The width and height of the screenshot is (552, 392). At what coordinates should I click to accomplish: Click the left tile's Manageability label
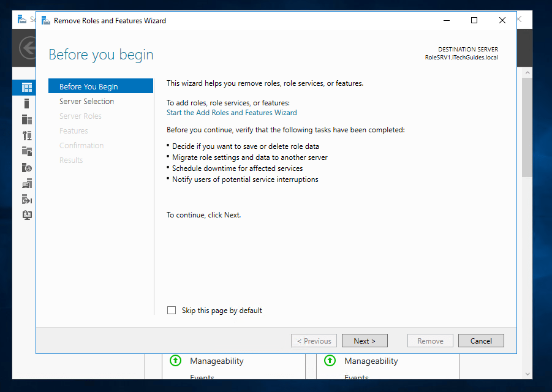(x=216, y=361)
